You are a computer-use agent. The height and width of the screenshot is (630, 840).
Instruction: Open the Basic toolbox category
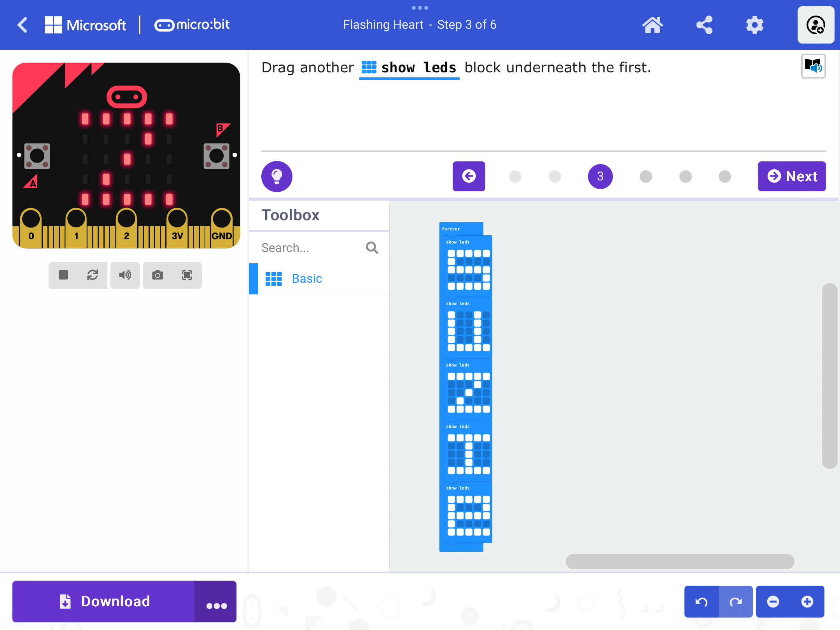307,278
